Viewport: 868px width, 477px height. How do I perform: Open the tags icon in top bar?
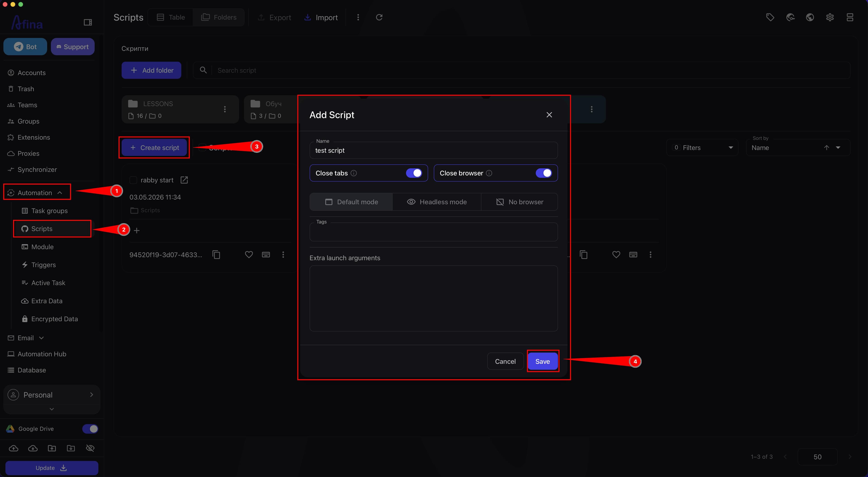tap(770, 17)
